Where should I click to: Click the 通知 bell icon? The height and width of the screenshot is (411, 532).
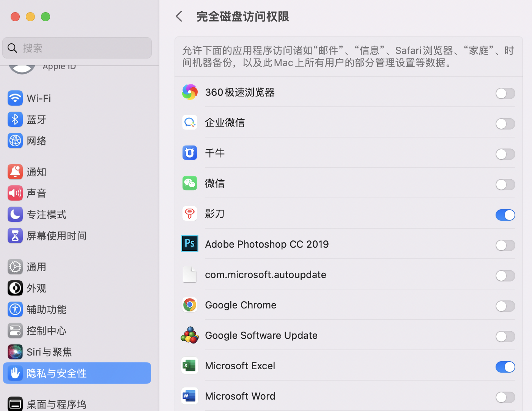[15, 172]
